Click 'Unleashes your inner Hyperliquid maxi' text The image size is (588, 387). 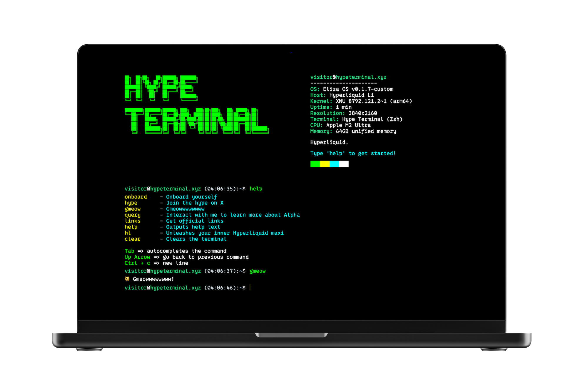tap(225, 233)
